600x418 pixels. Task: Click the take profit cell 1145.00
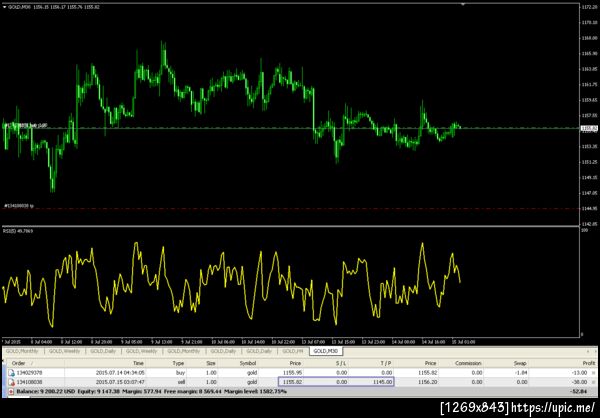point(384,382)
